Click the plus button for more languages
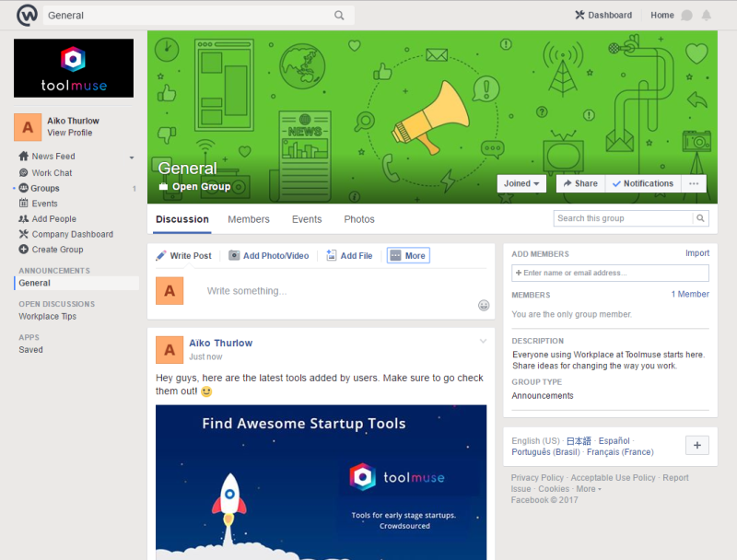The width and height of the screenshot is (737, 560). (x=697, y=446)
